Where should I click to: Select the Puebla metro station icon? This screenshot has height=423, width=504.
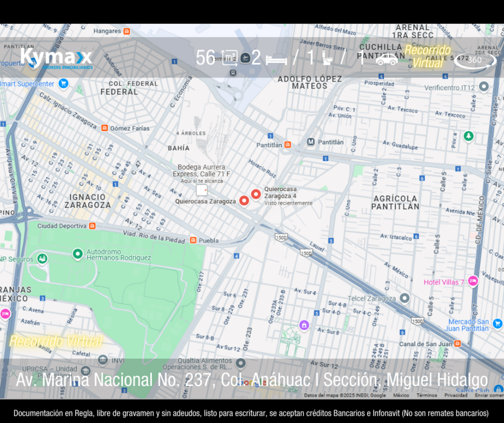click(x=193, y=241)
